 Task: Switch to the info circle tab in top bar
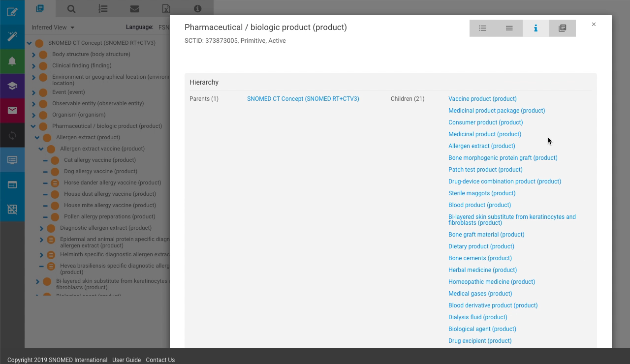[197, 8]
